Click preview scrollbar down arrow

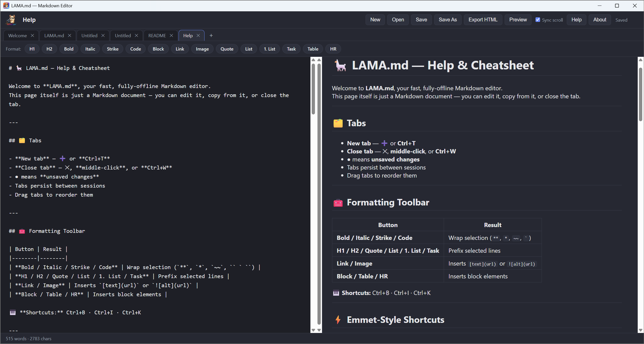641,330
